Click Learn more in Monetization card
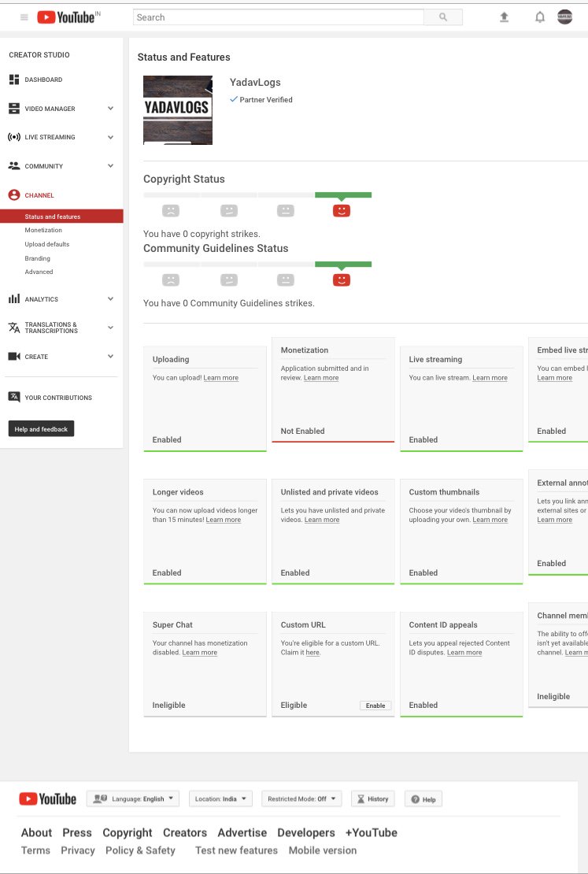The image size is (588, 874). 321,378
